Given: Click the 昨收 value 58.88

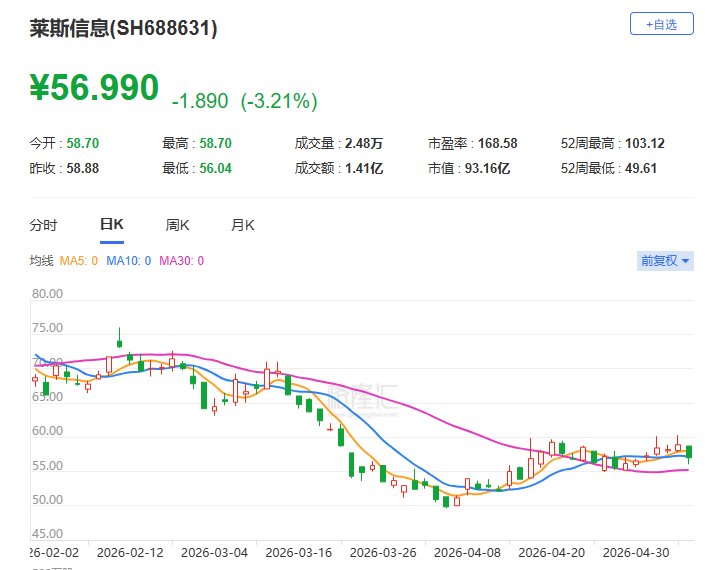Looking at the screenshot, I should 83,169.
